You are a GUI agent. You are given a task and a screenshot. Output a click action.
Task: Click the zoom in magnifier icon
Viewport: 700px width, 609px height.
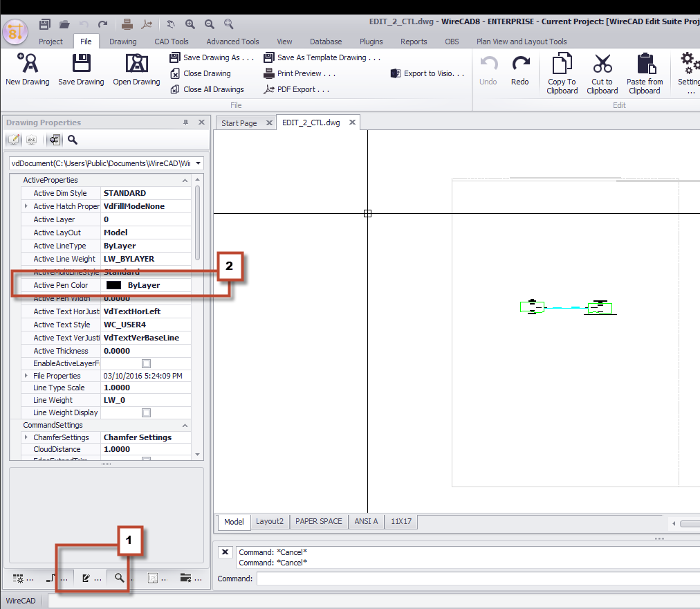coord(190,24)
